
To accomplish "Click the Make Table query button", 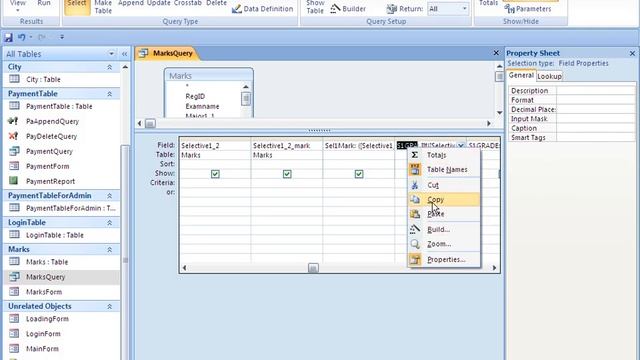I will pos(103,7).
